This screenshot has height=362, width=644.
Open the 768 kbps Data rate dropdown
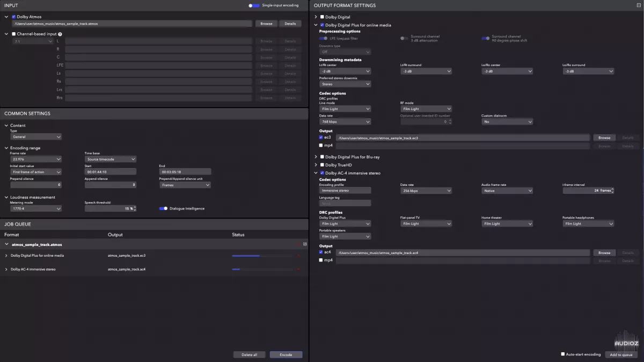click(345, 122)
